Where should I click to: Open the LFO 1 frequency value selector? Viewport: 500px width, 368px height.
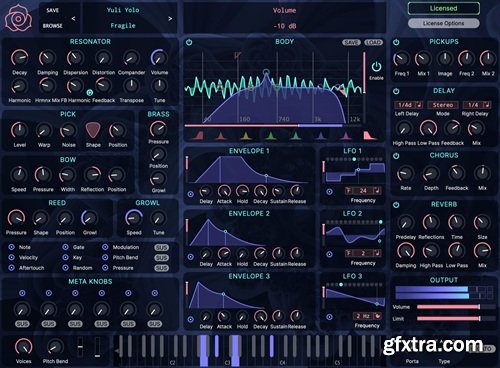pyautogui.click(x=363, y=191)
